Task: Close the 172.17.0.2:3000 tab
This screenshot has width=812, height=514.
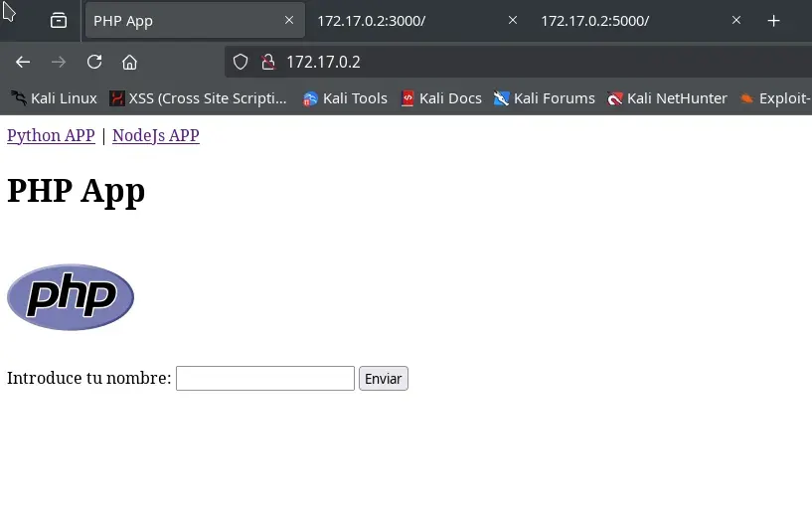Action: coord(513,20)
